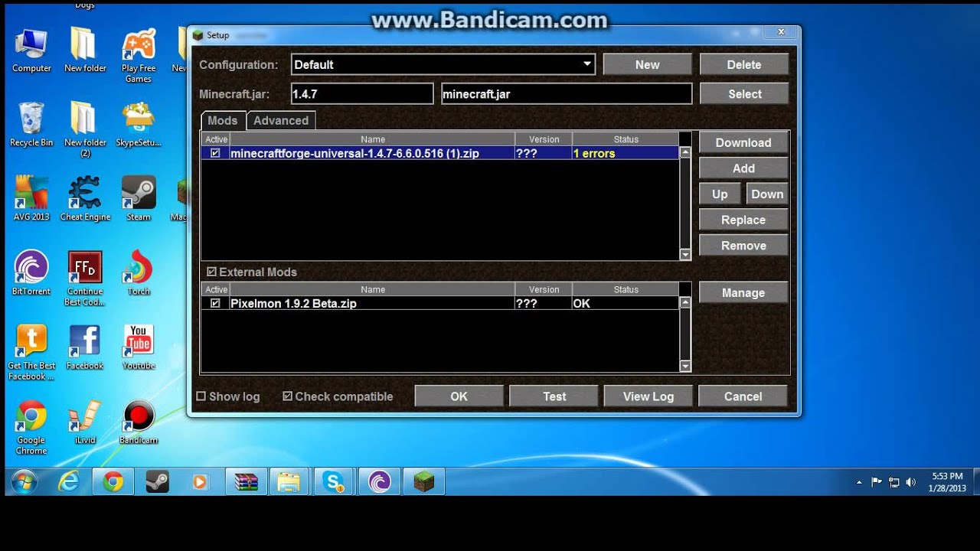
Task: Select the '1 errors' status cell
Action: point(625,153)
